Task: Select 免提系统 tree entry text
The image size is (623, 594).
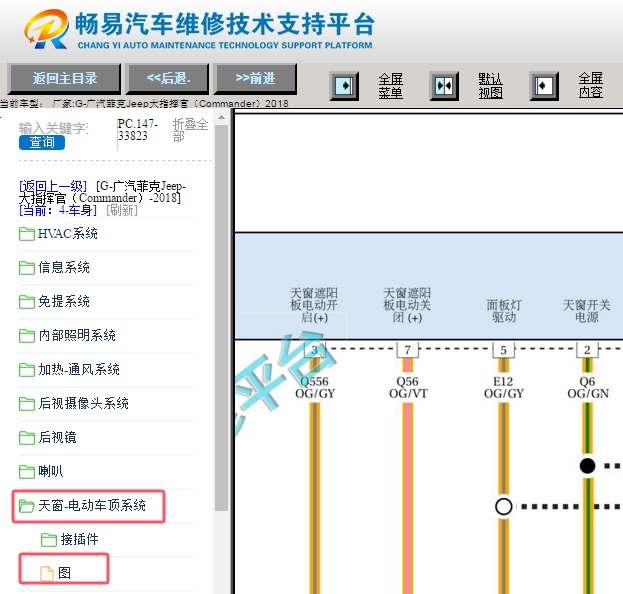Action: pos(64,302)
